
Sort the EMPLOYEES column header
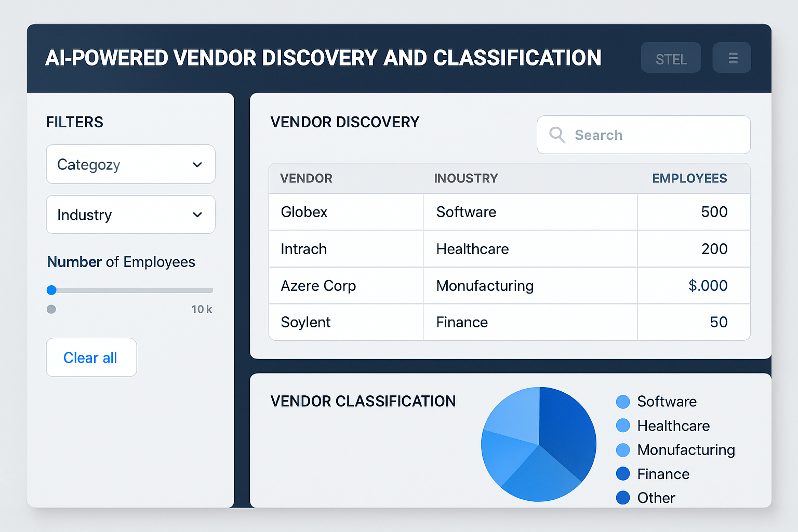coord(689,178)
